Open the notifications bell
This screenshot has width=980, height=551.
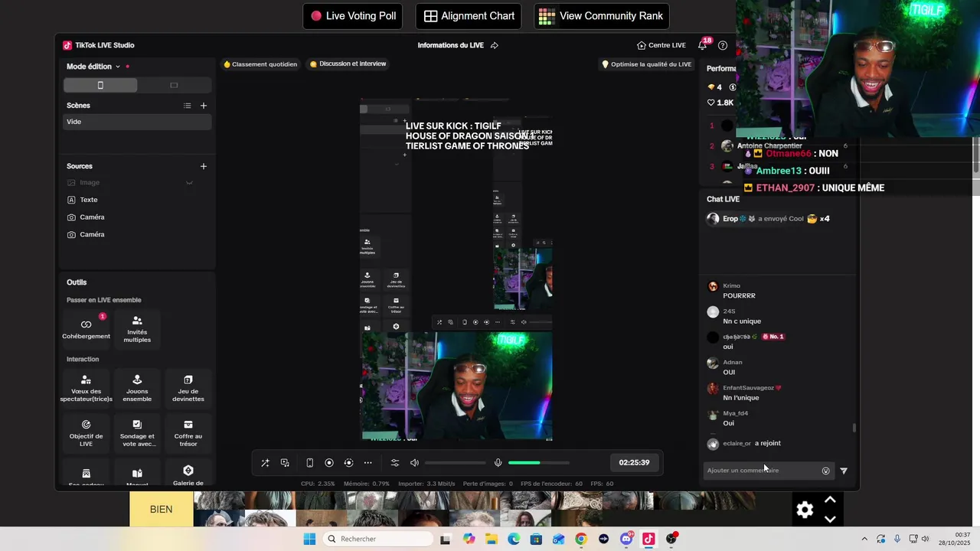702,45
